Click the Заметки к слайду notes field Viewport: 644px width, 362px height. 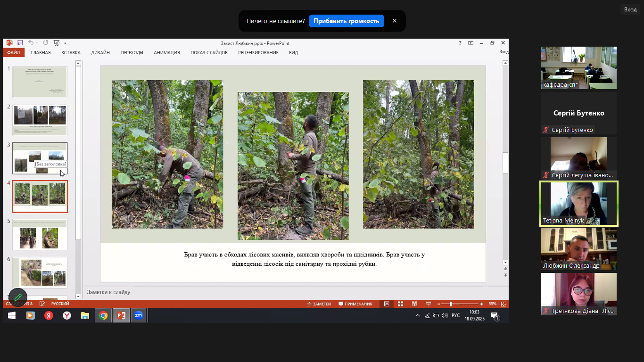(296, 292)
